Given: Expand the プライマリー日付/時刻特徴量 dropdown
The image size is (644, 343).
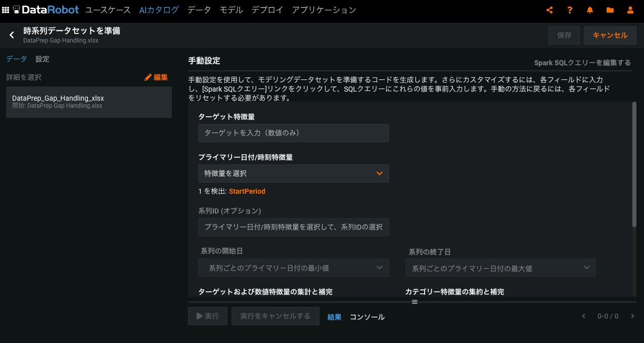Looking at the screenshot, I should tap(293, 174).
